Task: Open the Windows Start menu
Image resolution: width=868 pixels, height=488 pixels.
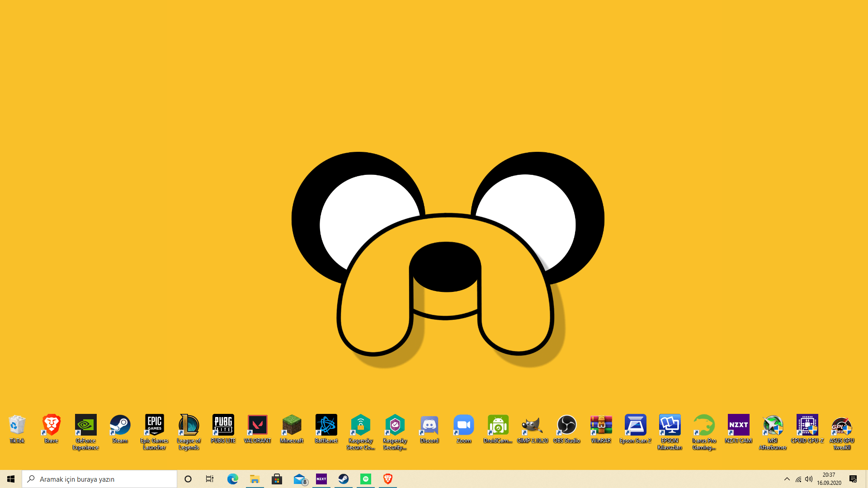Action: point(11,479)
